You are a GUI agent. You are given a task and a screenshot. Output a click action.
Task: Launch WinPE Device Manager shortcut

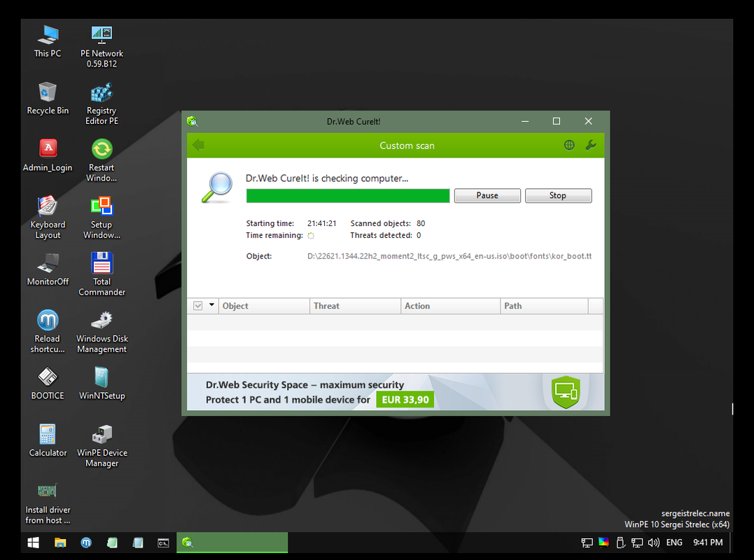(102, 445)
